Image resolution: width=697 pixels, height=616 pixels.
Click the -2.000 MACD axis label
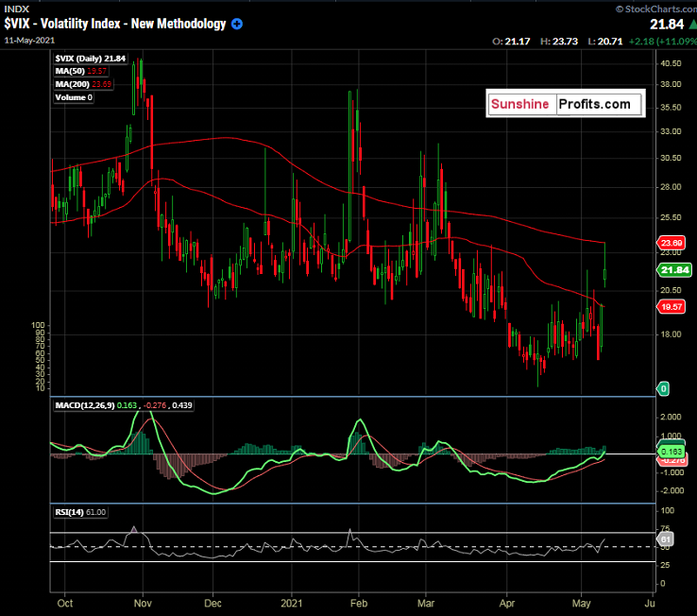point(671,490)
